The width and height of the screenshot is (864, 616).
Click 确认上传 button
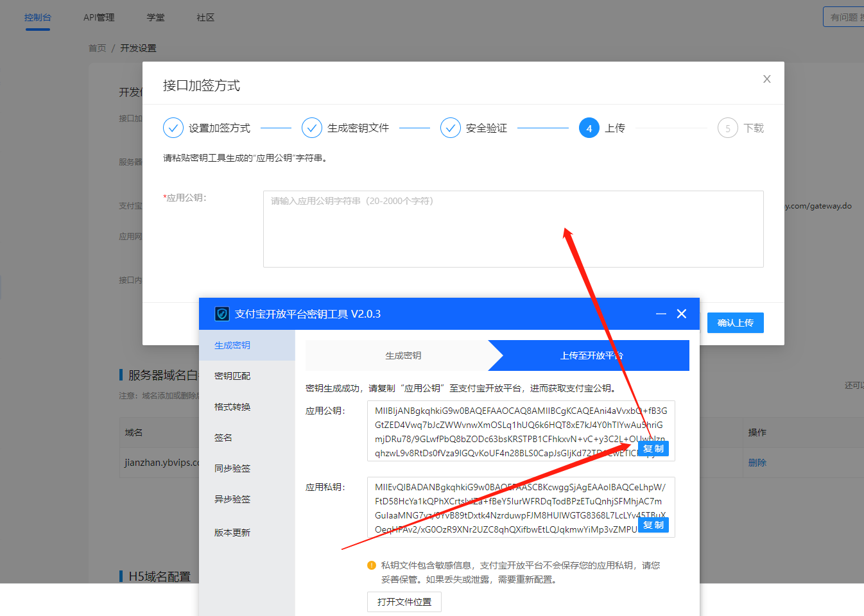point(736,323)
